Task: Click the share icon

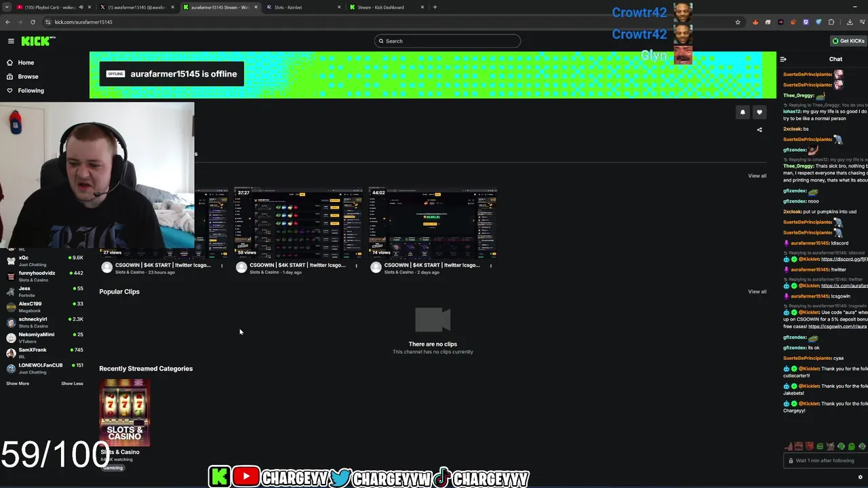Action: click(x=759, y=129)
